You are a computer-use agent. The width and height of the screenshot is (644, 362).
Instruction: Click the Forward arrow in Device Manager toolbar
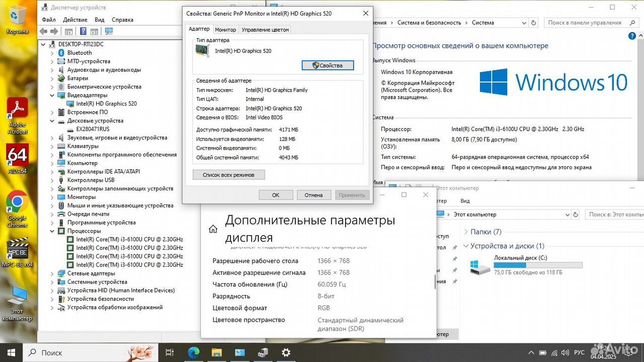click(x=53, y=31)
